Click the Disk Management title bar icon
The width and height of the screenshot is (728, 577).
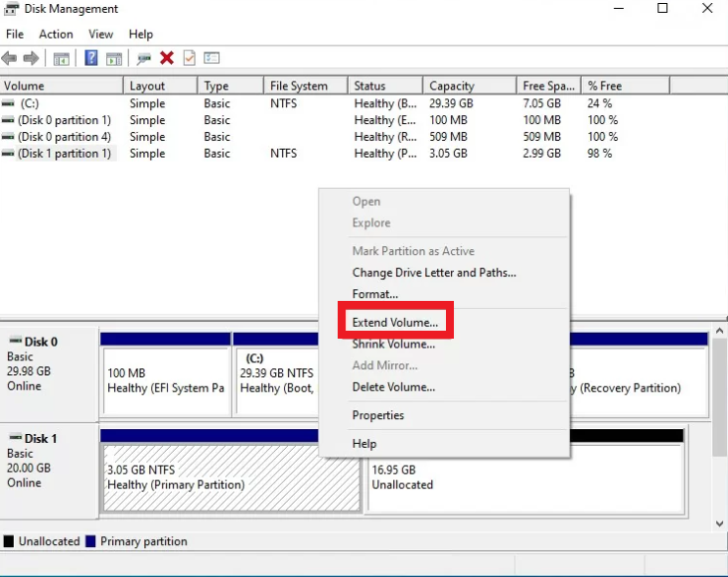coord(11,8)
